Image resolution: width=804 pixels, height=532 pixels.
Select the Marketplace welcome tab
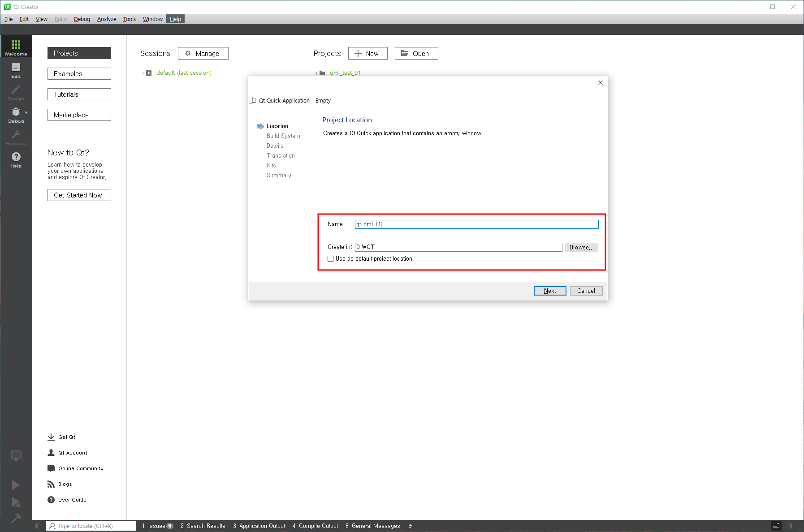(x=79, y=115)
